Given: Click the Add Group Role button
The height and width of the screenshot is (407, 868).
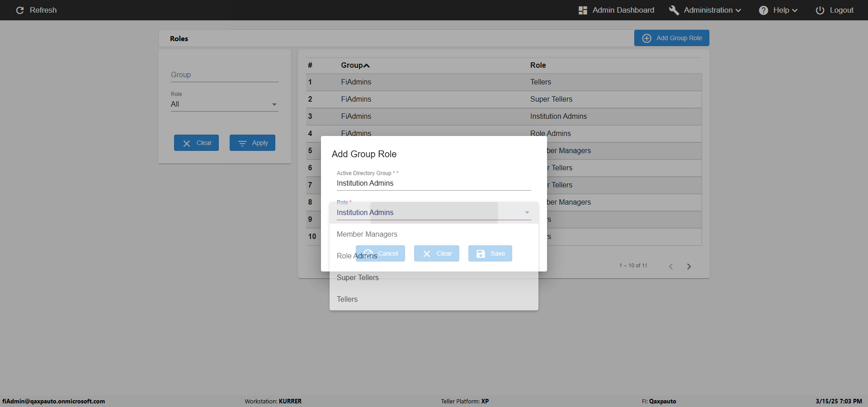Looking at the screenshot, I should (x=672, y=38).
